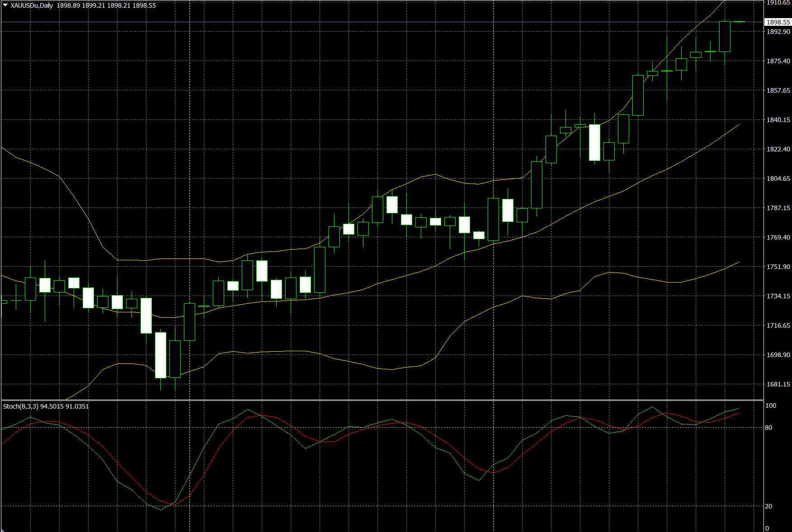Select the latest large bullish candle near 1898

[725, 37]
